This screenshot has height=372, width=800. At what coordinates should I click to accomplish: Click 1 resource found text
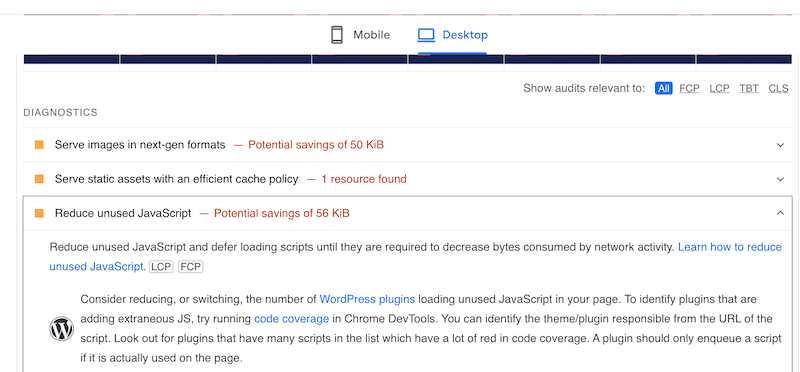coord(364,179)
